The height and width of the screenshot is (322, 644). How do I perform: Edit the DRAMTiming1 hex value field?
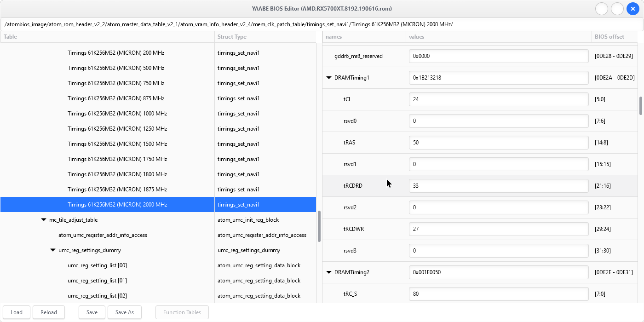(499, 78)
